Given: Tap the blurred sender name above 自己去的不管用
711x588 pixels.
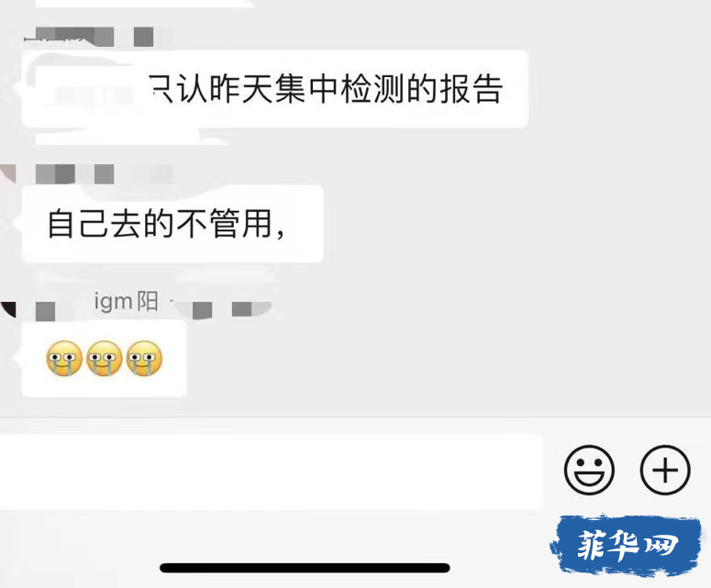Looking at the screenshot, I should 75,174.
